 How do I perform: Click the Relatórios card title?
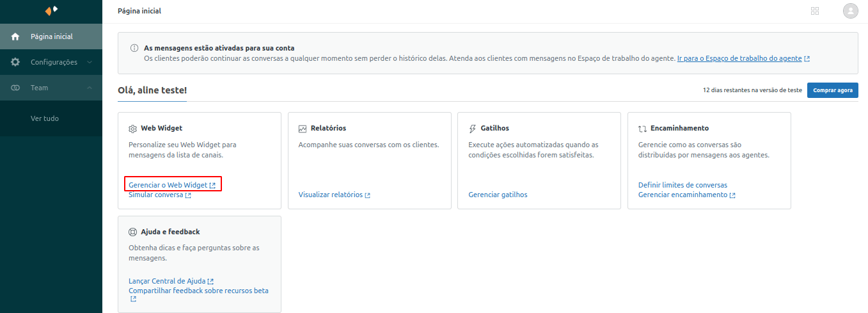[x=328, y=128]
